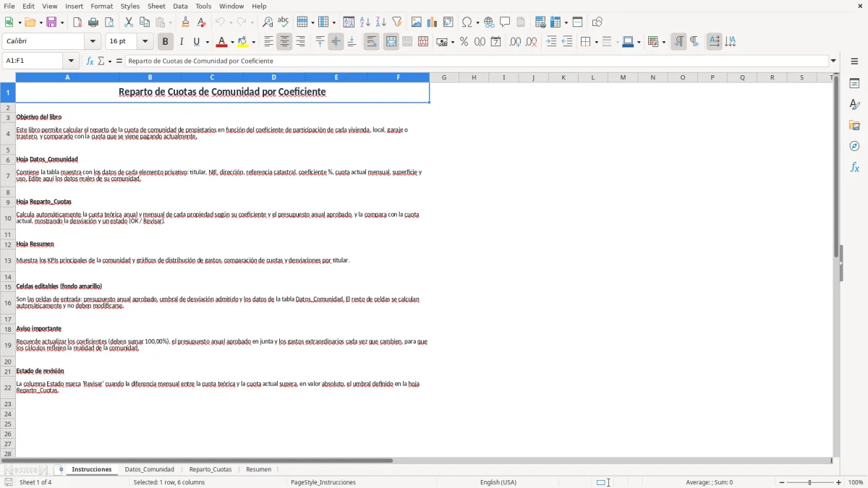
Task: Open sidebar Navigator compass icon
Action: 854,146
